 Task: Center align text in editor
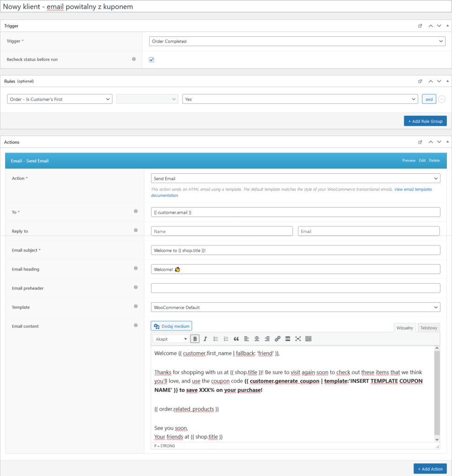(256, 339)
